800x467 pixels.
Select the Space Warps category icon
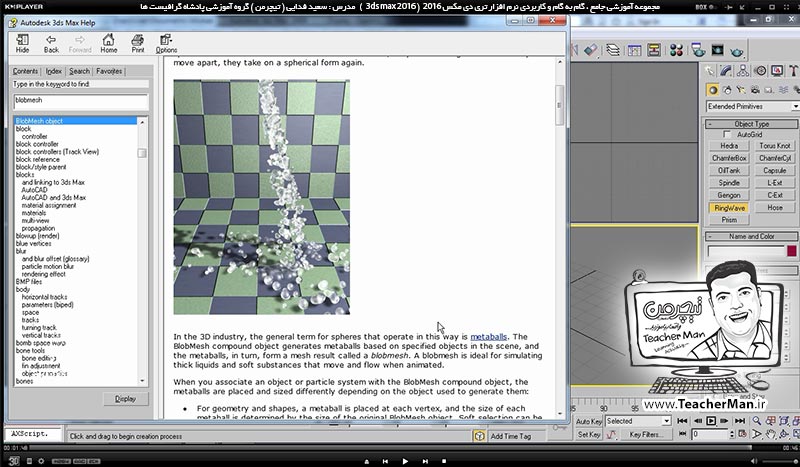click(x=783, y=90)
